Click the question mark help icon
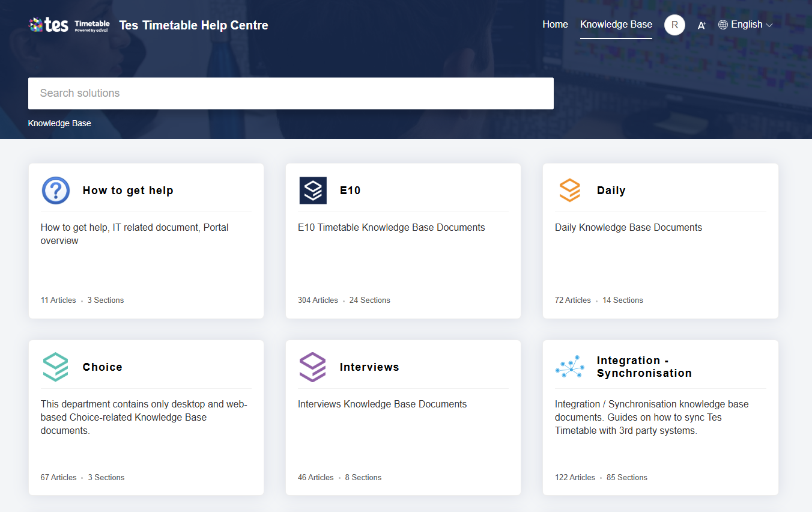Screen dimensions: 812x512 [x=56, y=190]
